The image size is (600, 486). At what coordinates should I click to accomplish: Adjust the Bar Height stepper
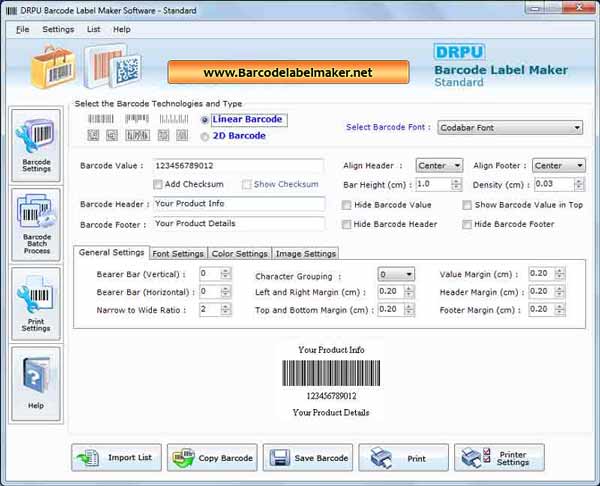pos(456,184)
